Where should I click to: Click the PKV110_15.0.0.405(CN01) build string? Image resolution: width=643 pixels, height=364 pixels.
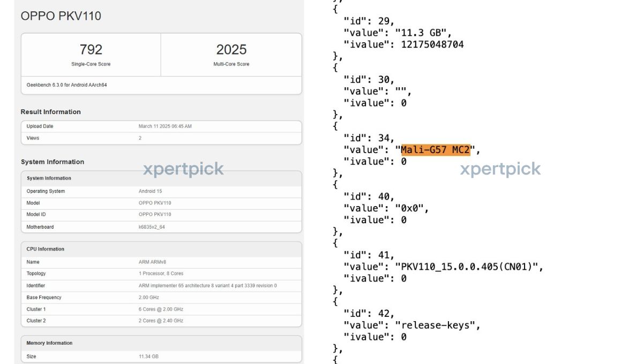point(469,267)
